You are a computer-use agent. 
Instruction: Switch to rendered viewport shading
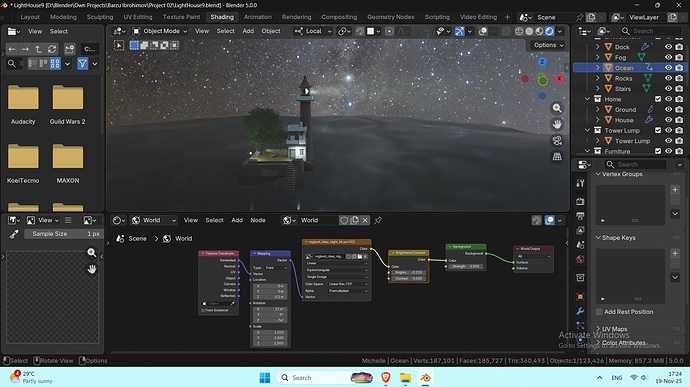click(550, 31)
